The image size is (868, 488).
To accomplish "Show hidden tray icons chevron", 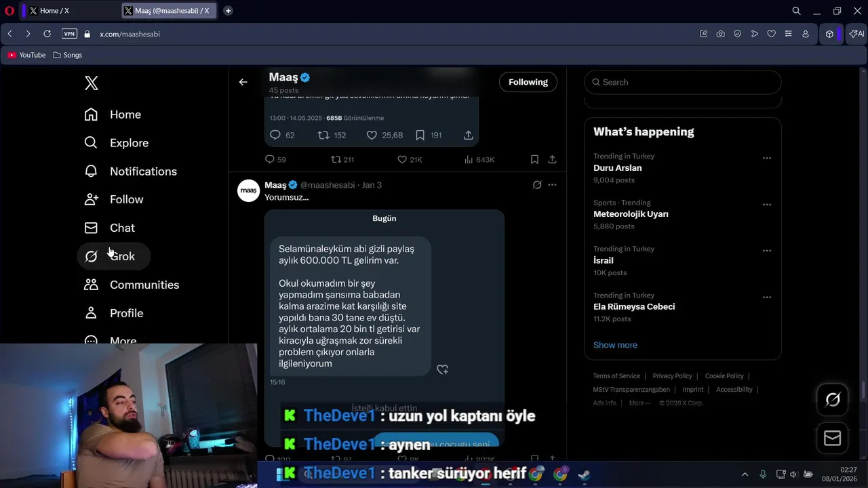I will pyautogui.click(x=745, y=474).
